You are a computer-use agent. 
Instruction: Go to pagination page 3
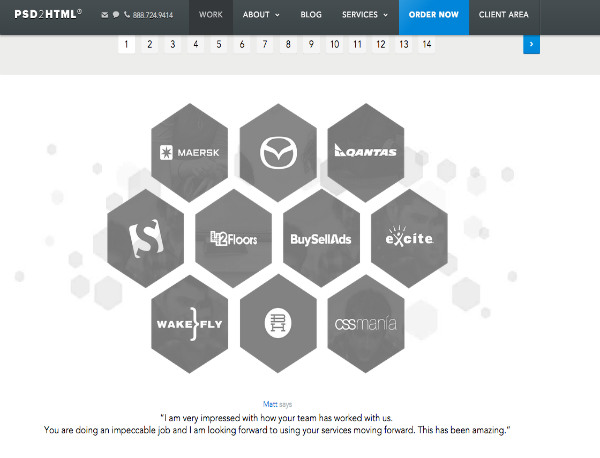click(x=173, y=44)
